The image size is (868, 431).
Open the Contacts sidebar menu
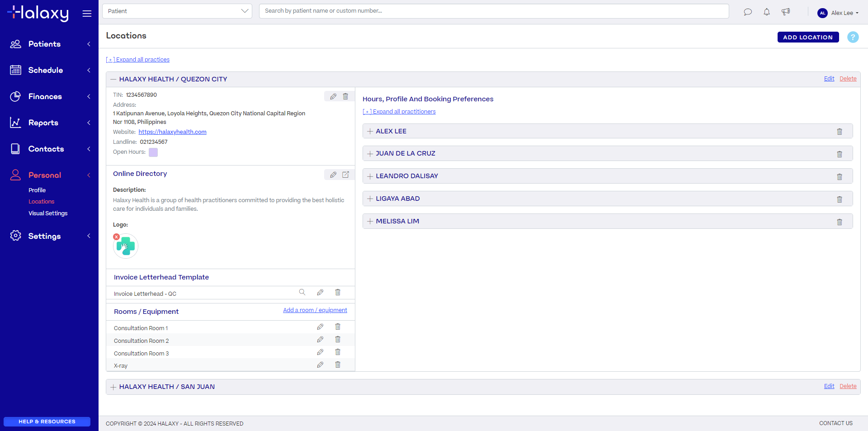point(49,149)
